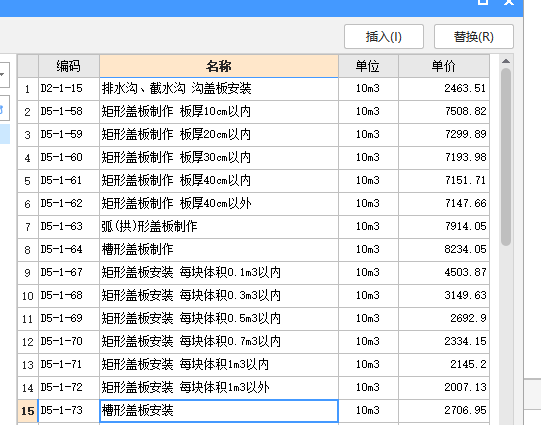
Task: Click the 插入(I) insert button
Action: (384, 37)
